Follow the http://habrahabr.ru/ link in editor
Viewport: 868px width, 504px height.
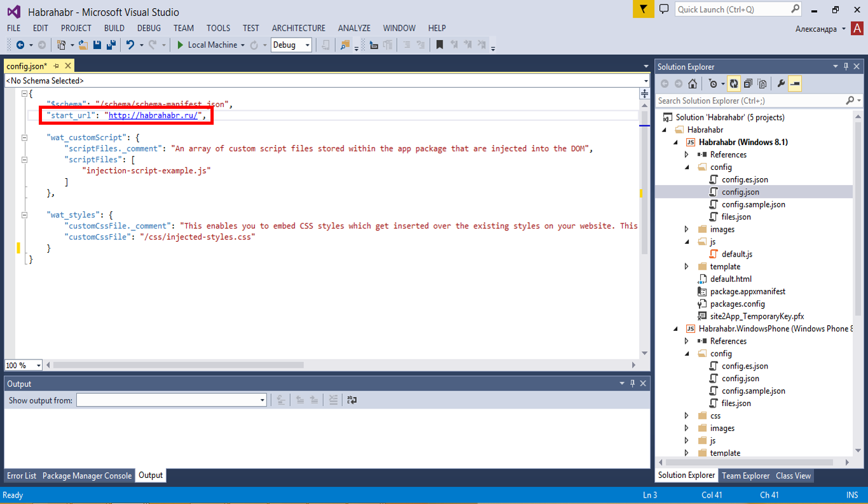pos(153,115)
